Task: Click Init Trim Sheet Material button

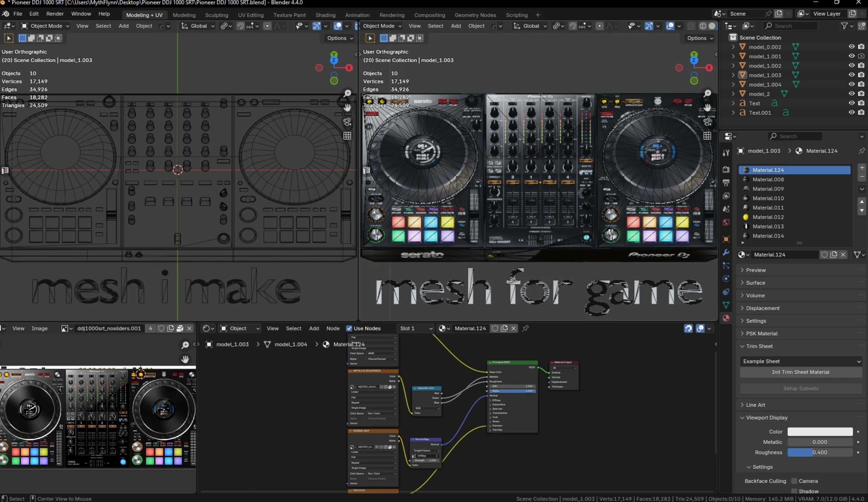Action: point(801,372)
